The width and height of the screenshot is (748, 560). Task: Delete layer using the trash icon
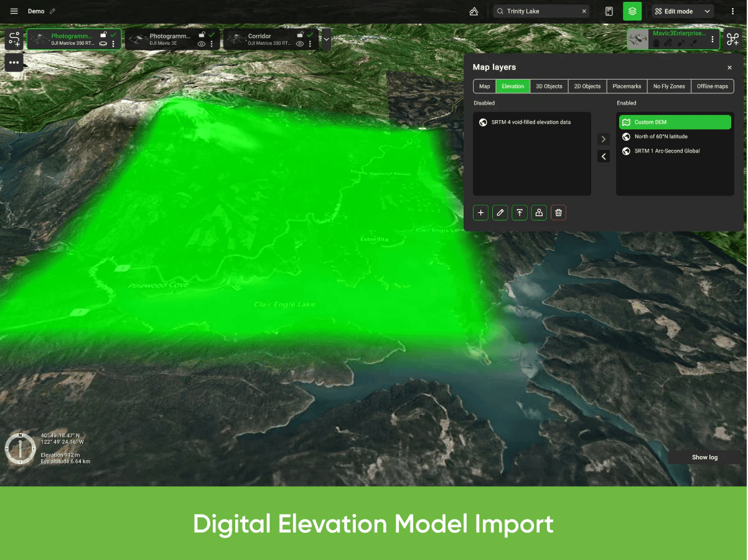tap(558, 213)
